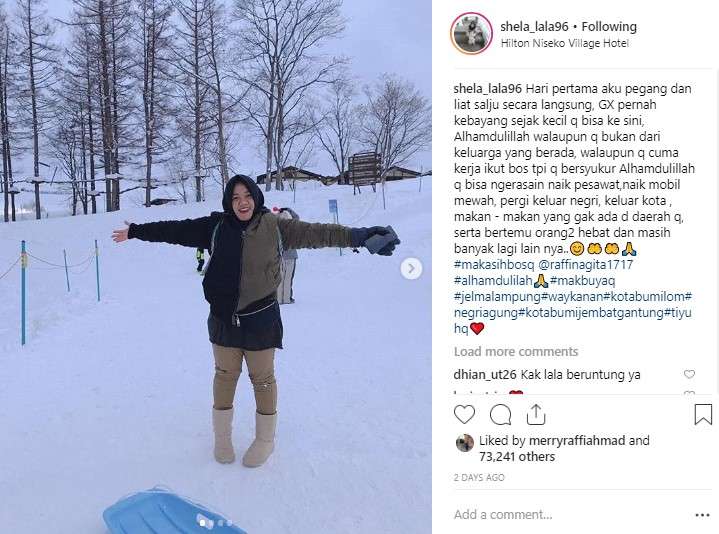
Task: Like the post with the heart icon
Action: pyautogui.click(x=464, y=415)
